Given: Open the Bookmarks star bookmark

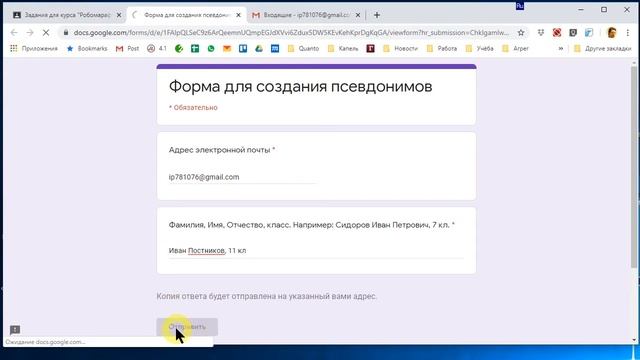Looking at the screenshot, I should click(87, 49).
